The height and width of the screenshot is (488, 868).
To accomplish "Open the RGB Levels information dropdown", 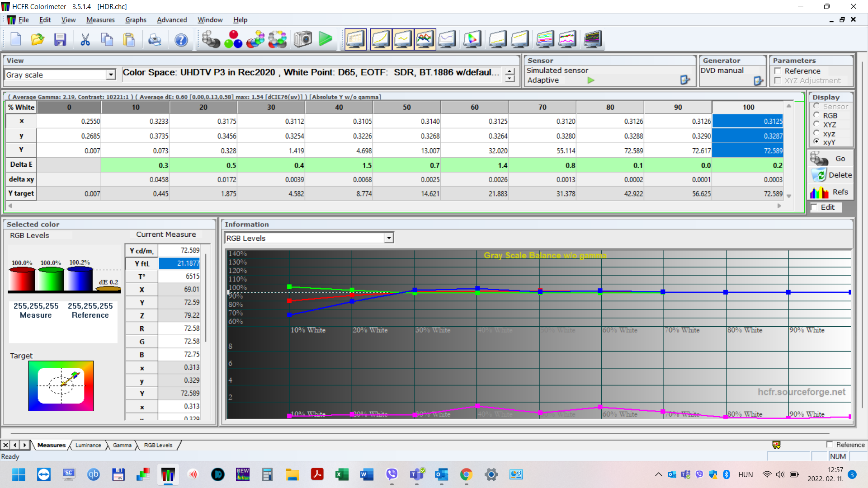I will click(x=388, y=238).
